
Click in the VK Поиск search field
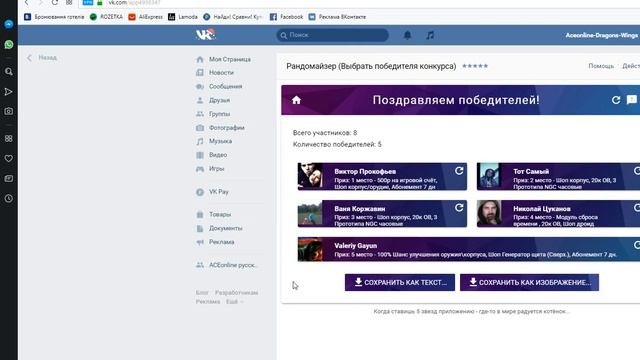tap(332, 35)
